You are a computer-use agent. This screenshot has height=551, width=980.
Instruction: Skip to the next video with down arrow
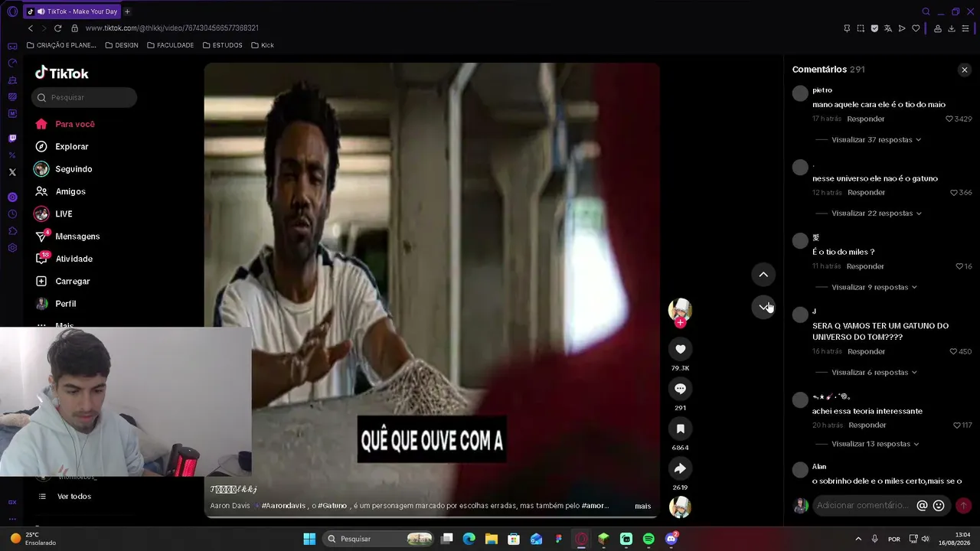tap(763, 307)
